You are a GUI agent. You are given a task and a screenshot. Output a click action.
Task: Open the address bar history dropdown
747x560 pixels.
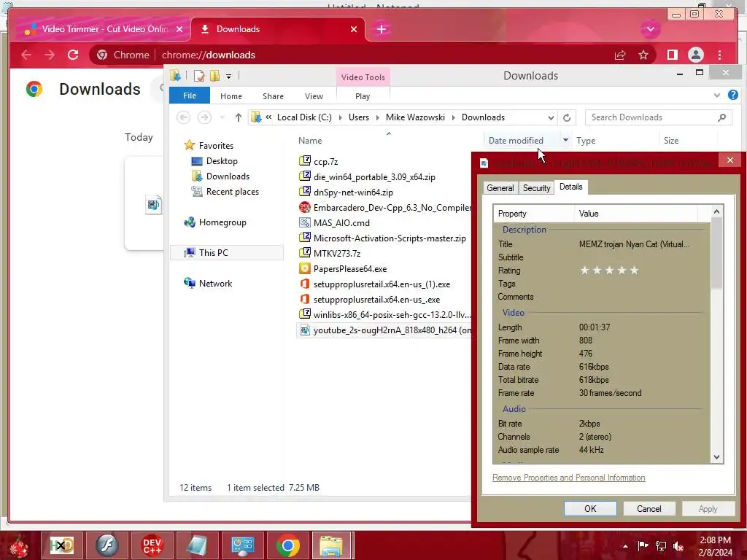coord(551,117)
